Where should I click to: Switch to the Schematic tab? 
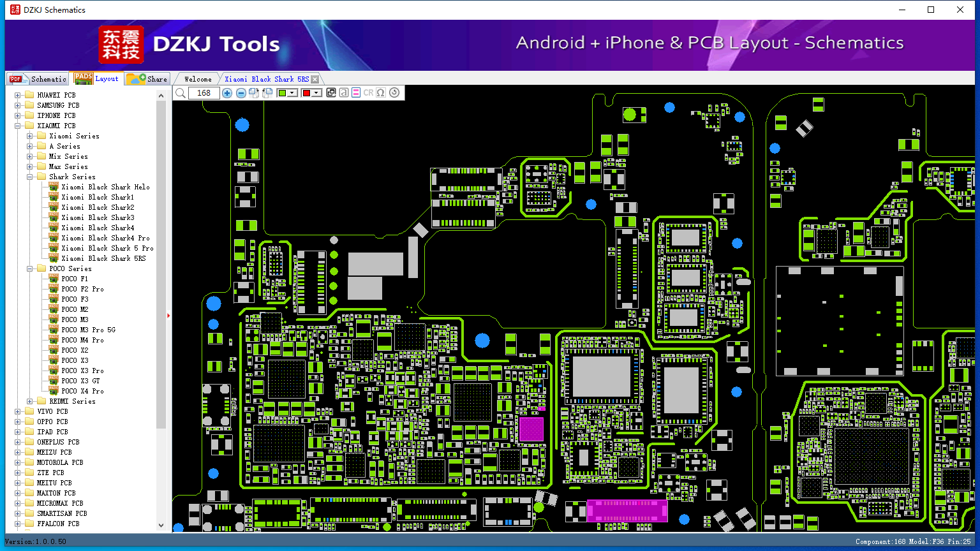coord(38,79)
